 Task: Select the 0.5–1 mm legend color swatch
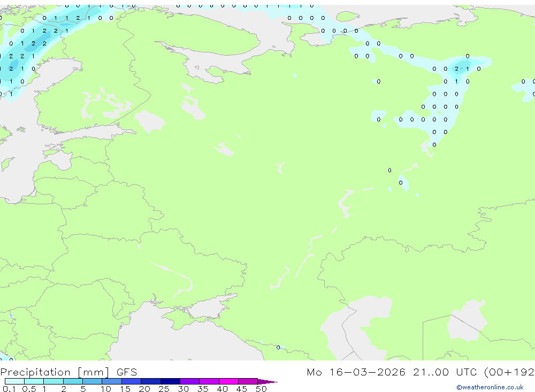[34, 381]
